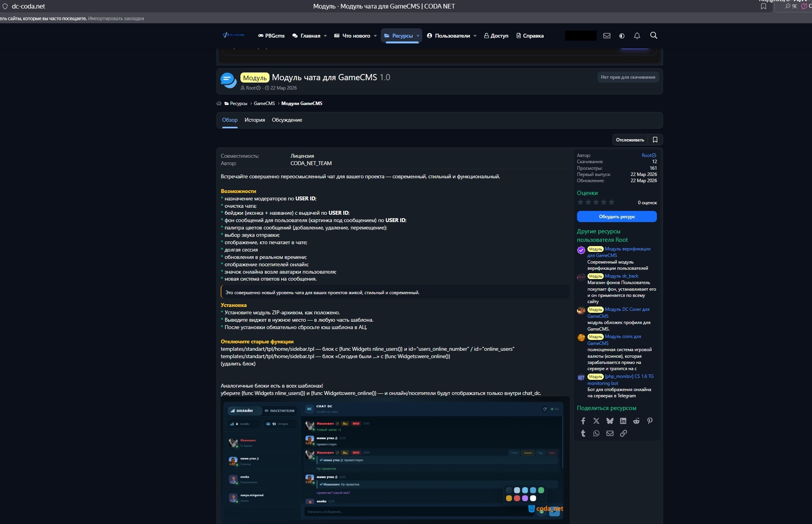The height and width of the screenshot is (524, 812).
Task: Share the resource on Tumblr
Action: tap(583, 433)
